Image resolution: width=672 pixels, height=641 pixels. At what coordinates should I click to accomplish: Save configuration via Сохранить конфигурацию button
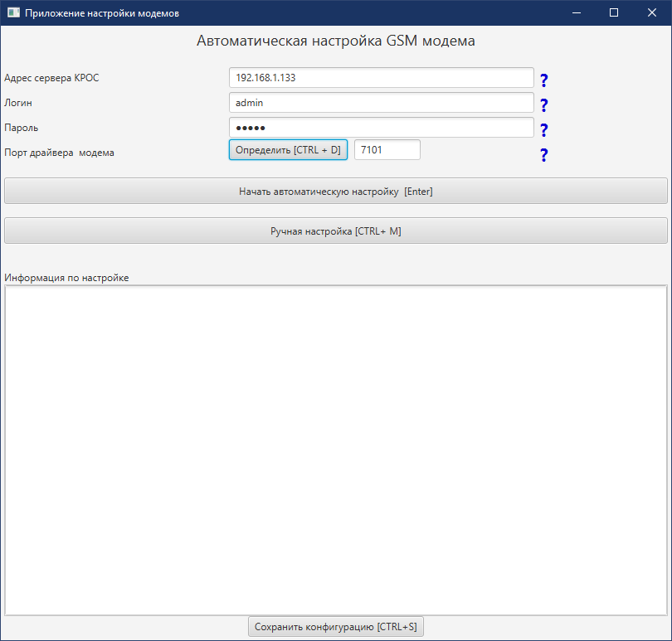click(335, 626)
